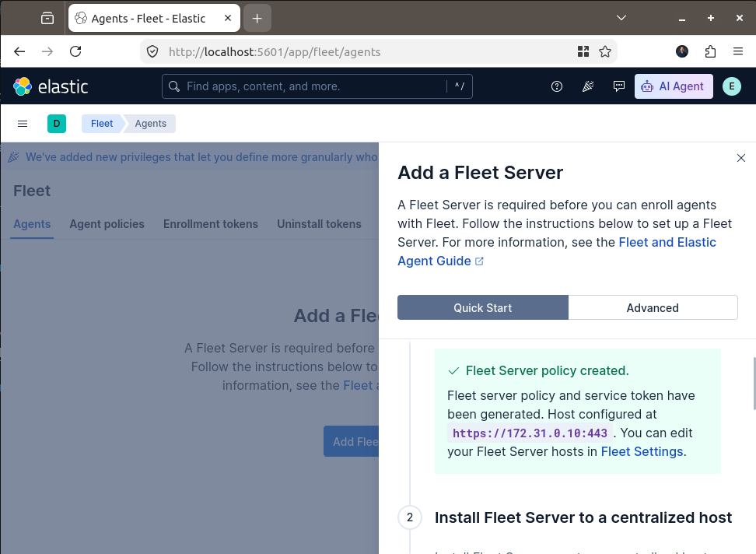Screen dimensions: 756x554
Task: Open the feedback chat bubble icon
Action: [x=618, y=86]
